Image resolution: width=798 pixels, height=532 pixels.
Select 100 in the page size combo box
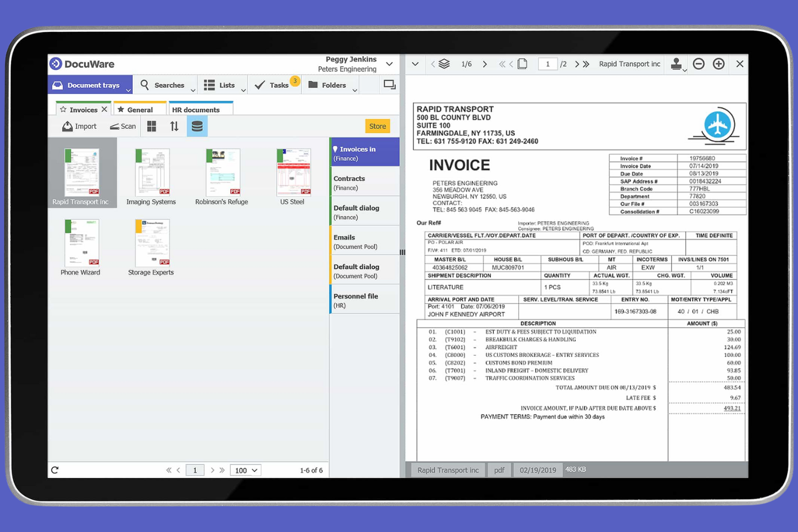pyautogui.click(x=245, y=469)
